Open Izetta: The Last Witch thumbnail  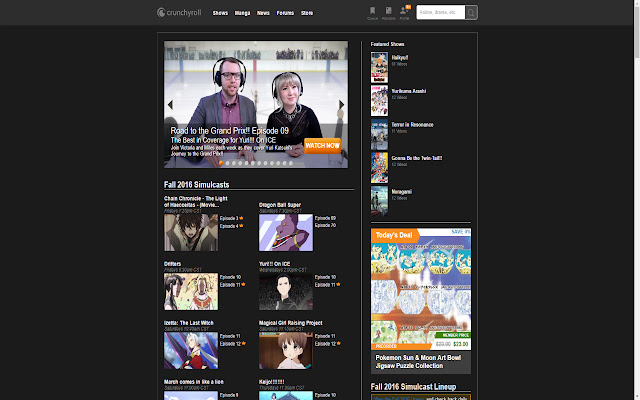(x=190, y=351)
